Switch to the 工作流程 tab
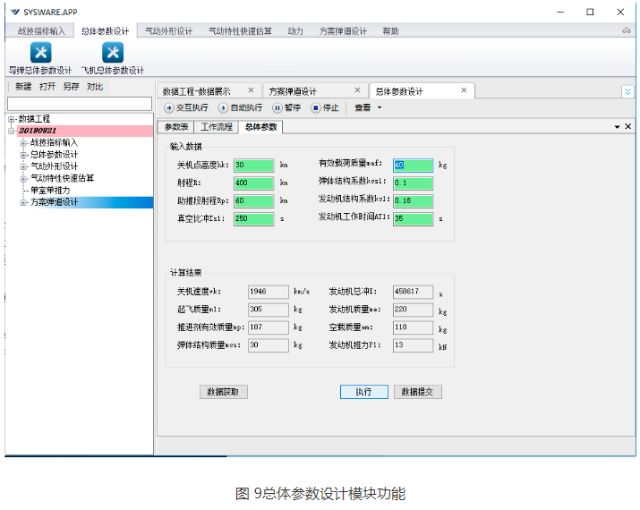 216,127
